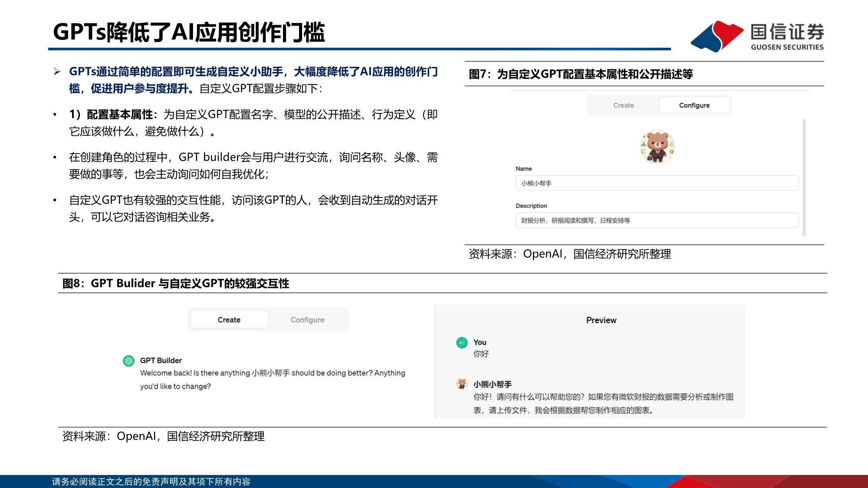Click the Description field with 财报分析 text

657,220
